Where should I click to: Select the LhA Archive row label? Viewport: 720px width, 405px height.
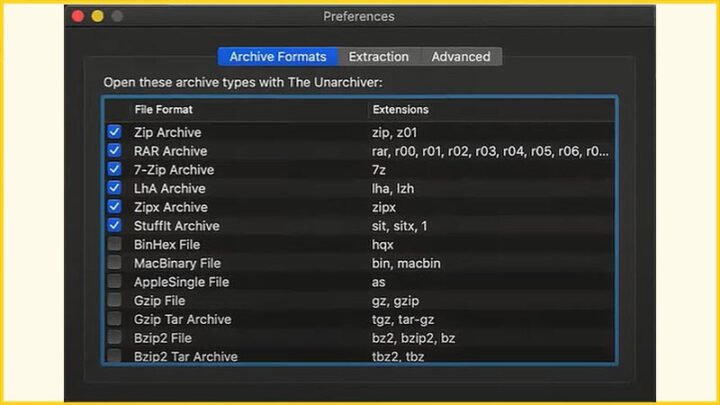(169, 189)
